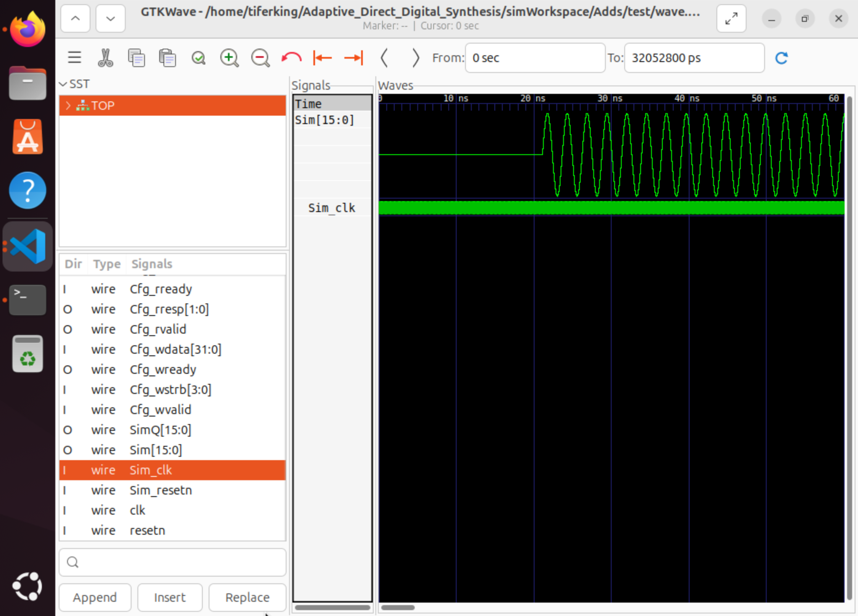Open Show Applications Ubuntu logo
Viewport: 858px width, 616px height.
[x=28, y=586]
